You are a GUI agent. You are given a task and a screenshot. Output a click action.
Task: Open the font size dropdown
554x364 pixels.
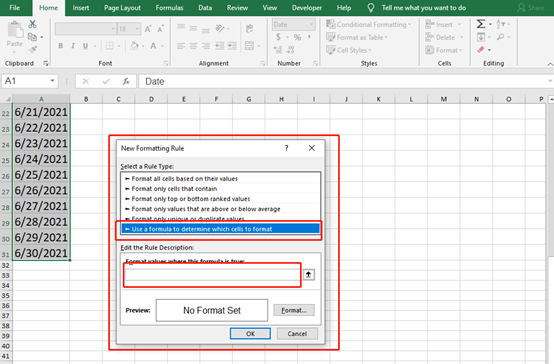pos(137,29)
